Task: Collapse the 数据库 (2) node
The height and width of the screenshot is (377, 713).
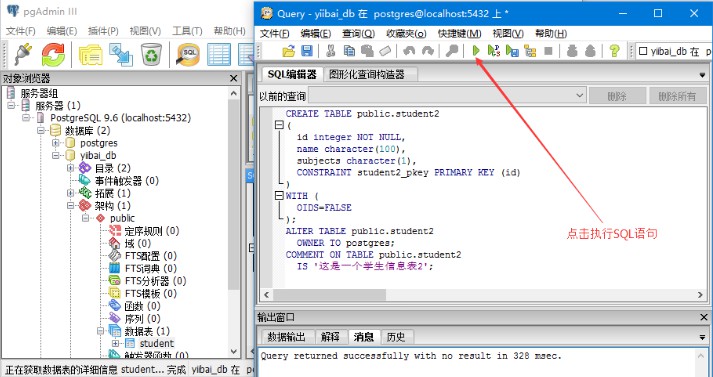Action: point(40,131)
